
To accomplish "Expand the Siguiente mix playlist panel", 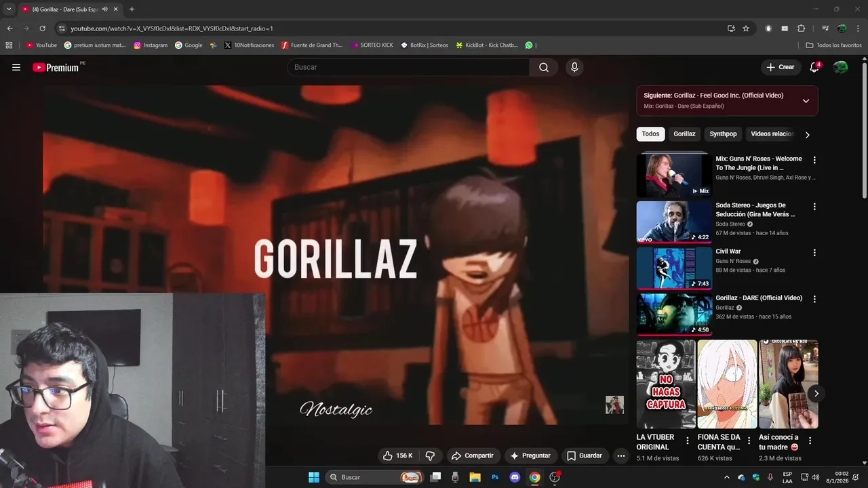I will 806,100.
